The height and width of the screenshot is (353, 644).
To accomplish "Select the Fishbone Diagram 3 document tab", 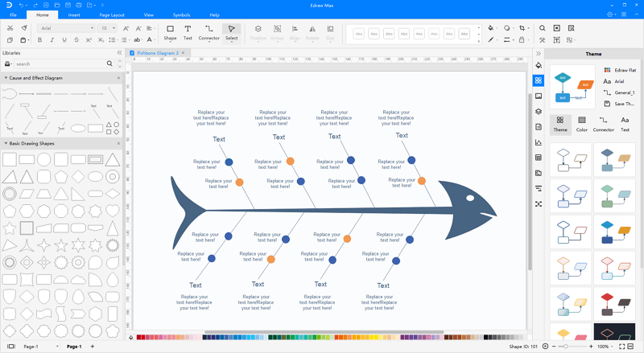I will tap(158, 53).
